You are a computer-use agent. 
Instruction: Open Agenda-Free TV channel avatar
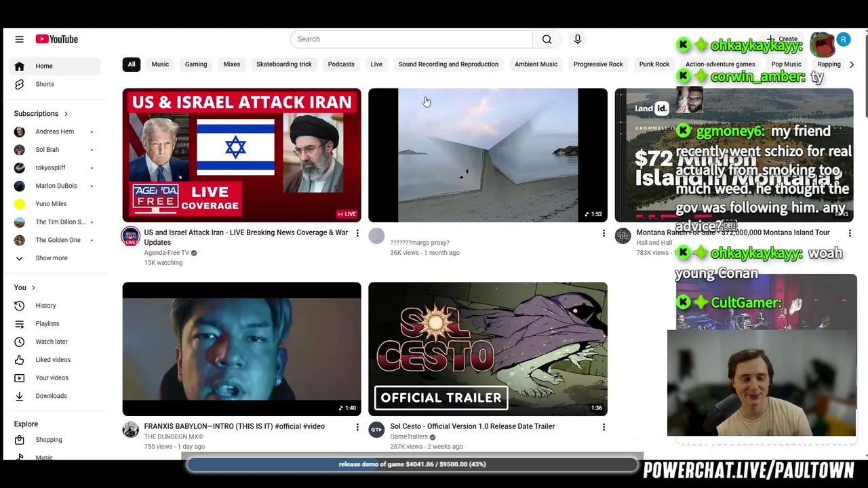[130, 236]
